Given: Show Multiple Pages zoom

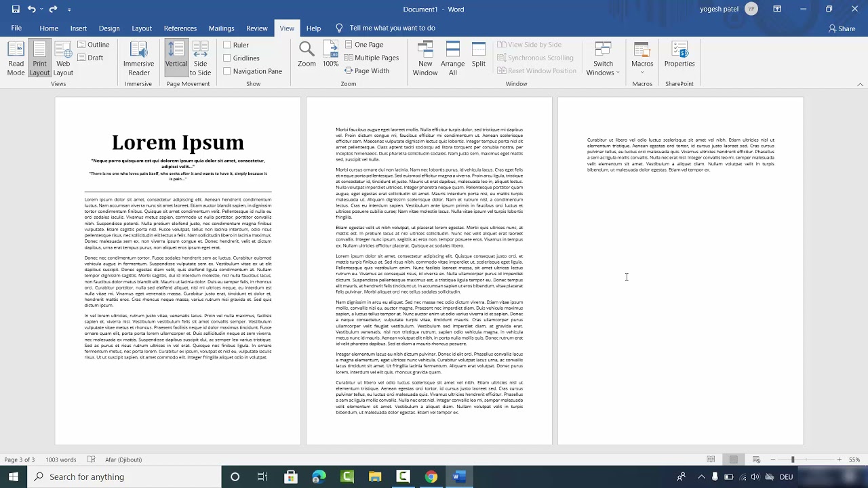Looking at the screenshot, I should click(372, 58).
